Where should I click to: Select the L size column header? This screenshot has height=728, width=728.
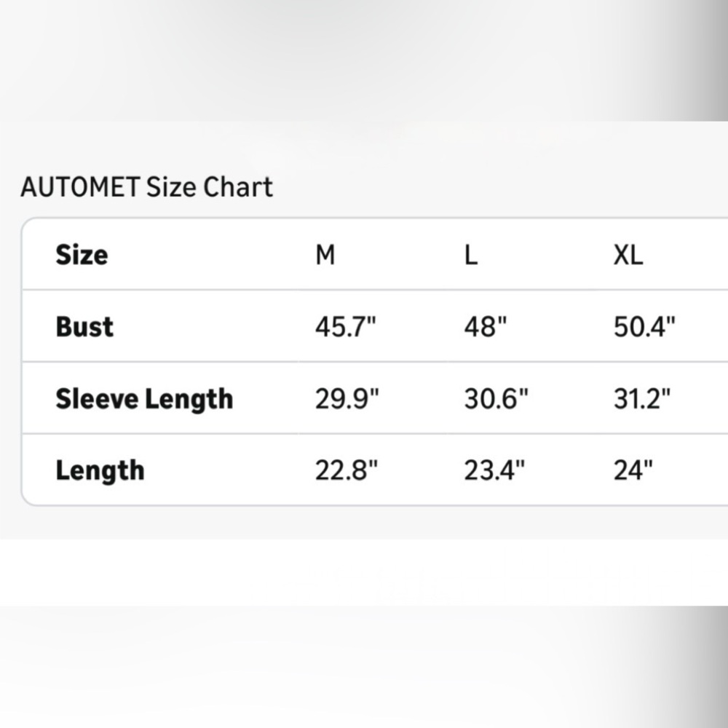(471, 255)
